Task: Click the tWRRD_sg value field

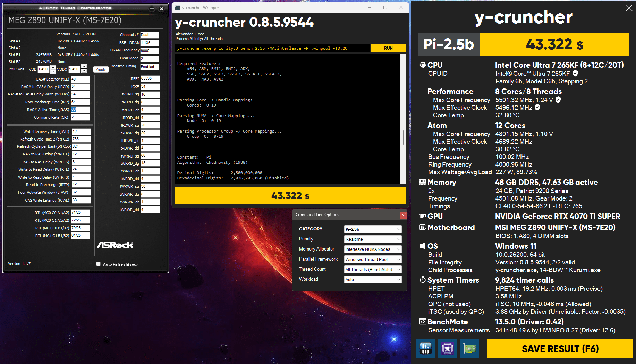Action: point(150,156)
